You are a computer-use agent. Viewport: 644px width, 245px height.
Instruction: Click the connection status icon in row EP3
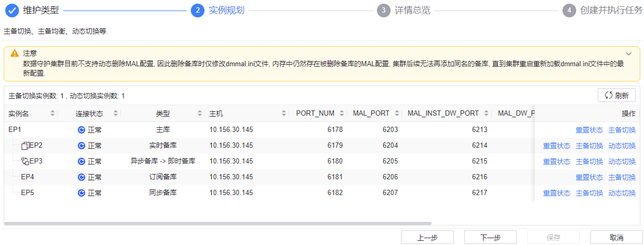tap(81, 161)
